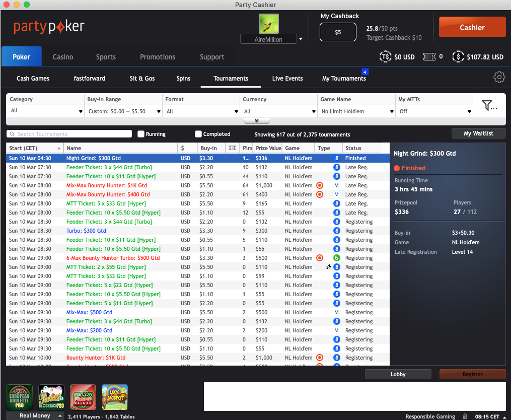The width and height of the screenshot is (511, 420).
Task: Go to the Sit & Gos tab
Action: tap(142, 78)
